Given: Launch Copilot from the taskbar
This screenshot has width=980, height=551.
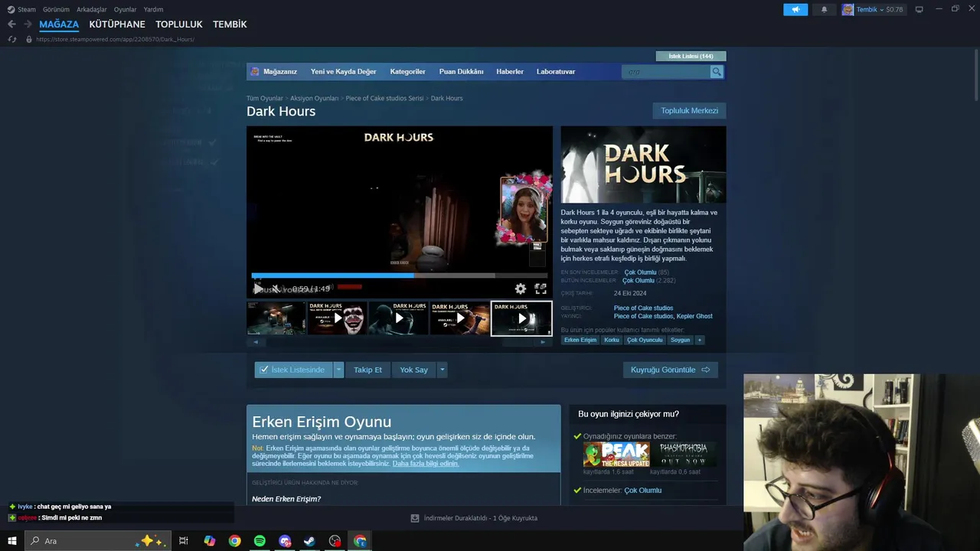Looking at the screenshot, I should pyautogui.click(x=209, y=541).
